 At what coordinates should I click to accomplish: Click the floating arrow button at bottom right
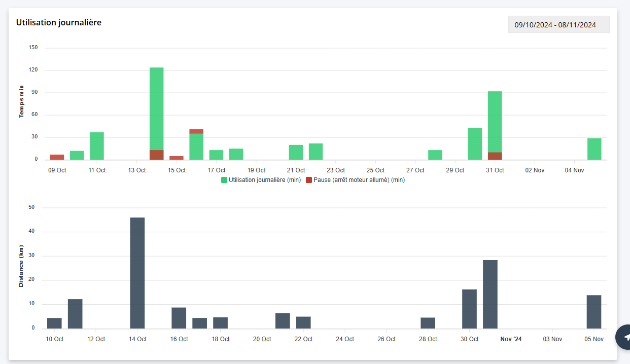pos(625,337)
